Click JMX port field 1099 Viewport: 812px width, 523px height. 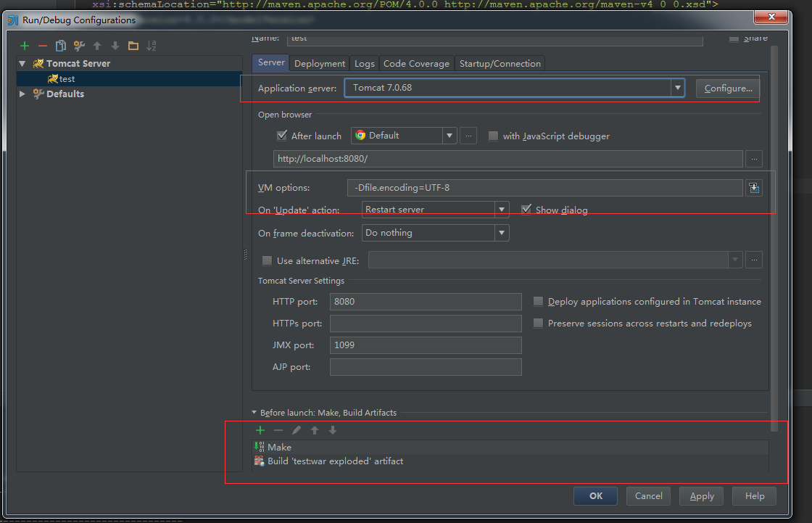pos(426,345)
